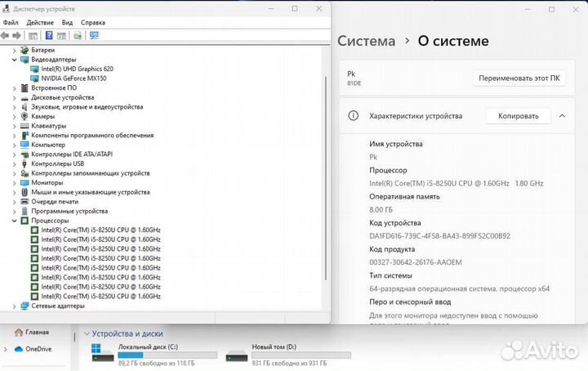Viewport: 588px width, 371px height.
Task: Click the device ID DA1FD616-739C value
Action: tap(439, 236)
